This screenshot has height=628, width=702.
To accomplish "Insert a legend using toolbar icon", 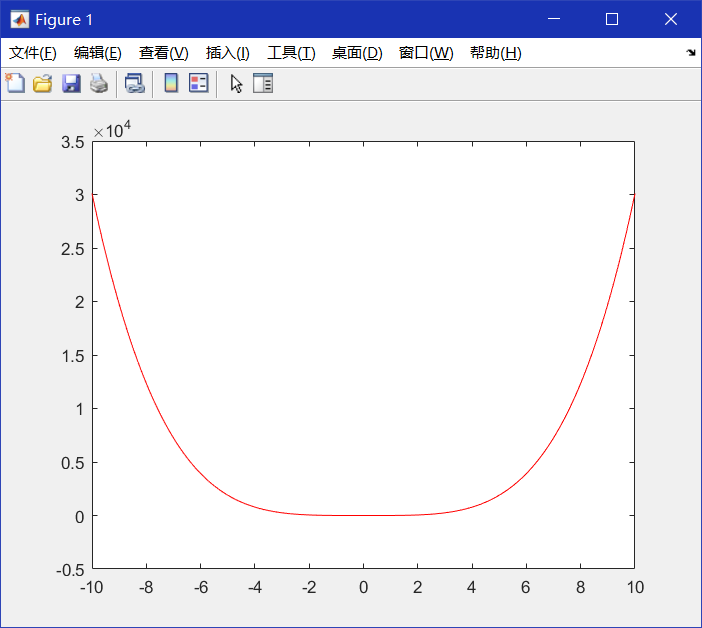I will (198, 83).
